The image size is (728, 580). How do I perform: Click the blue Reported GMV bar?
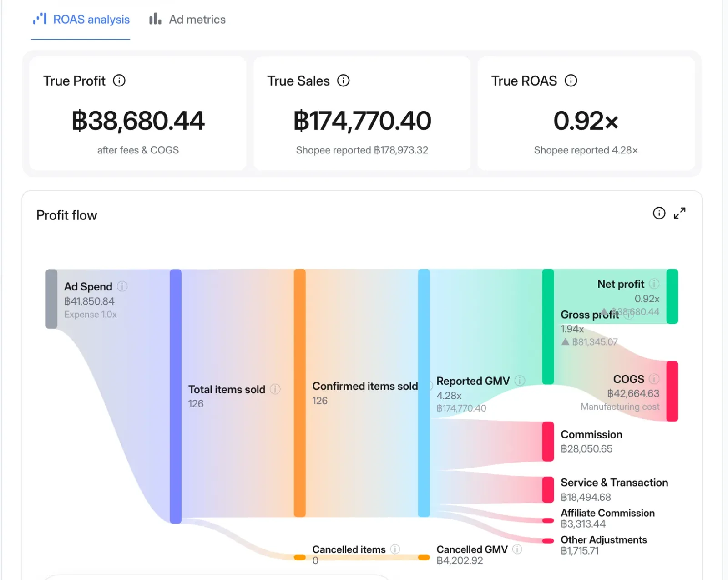point(424,393)
